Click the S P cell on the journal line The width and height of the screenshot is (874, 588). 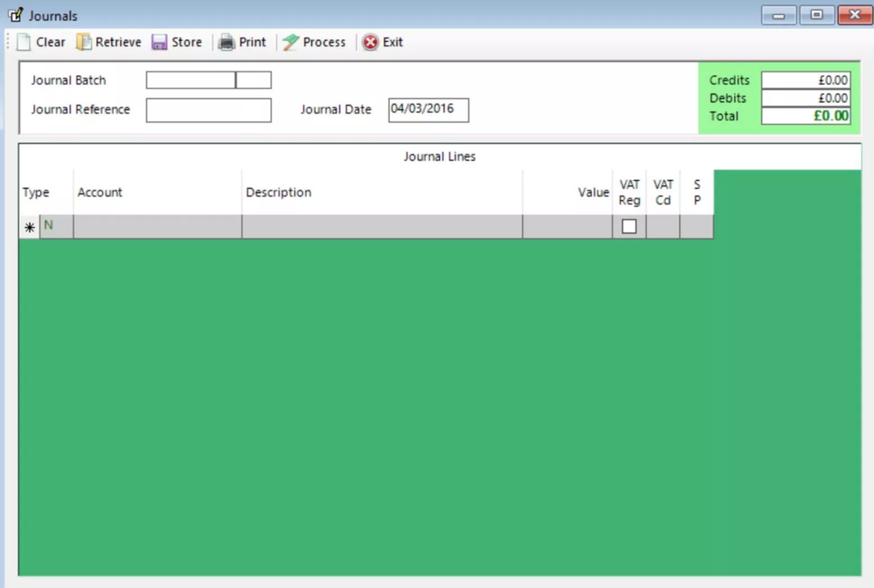pyautogui.click(x=696, y=226)
